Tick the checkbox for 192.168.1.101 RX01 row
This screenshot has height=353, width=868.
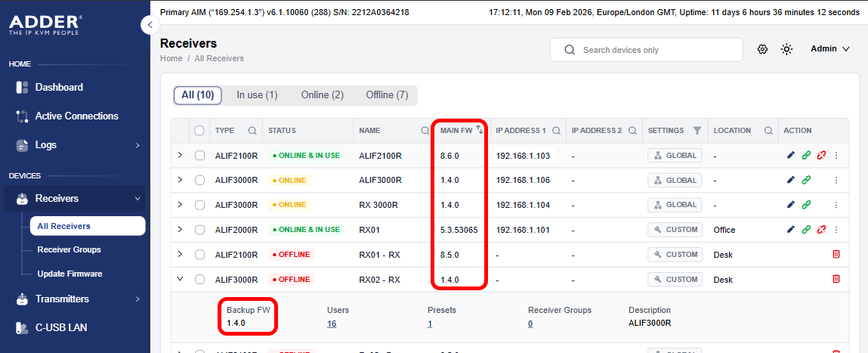click(x=200, y=230)
